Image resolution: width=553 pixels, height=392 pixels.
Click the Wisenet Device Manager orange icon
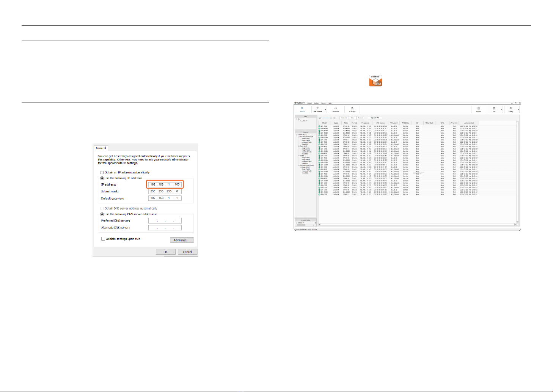[375, 80]
